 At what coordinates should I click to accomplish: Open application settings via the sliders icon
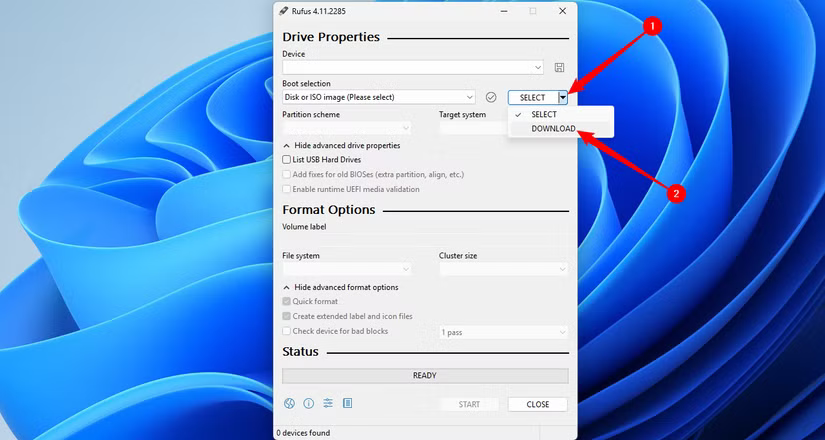point(328,404)
